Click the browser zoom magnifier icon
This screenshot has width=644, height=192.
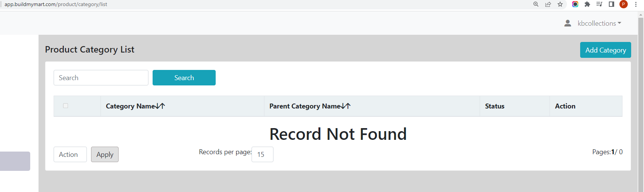tap(536, 4)
